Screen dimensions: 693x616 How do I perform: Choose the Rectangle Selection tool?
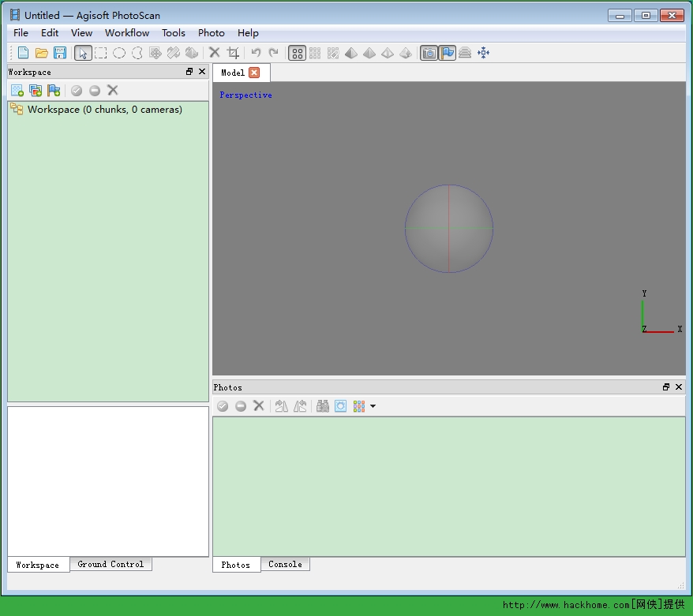pyautogui.click(x=101, y=53)
